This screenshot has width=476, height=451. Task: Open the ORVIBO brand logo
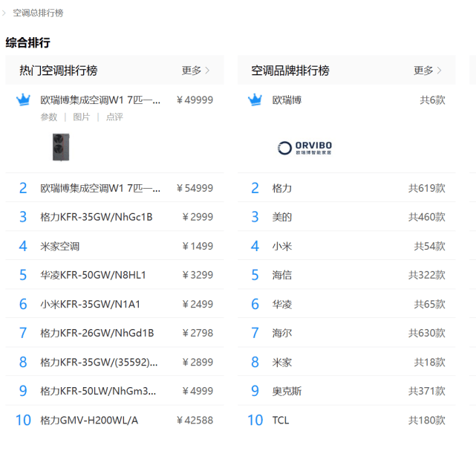click(304, 148)
